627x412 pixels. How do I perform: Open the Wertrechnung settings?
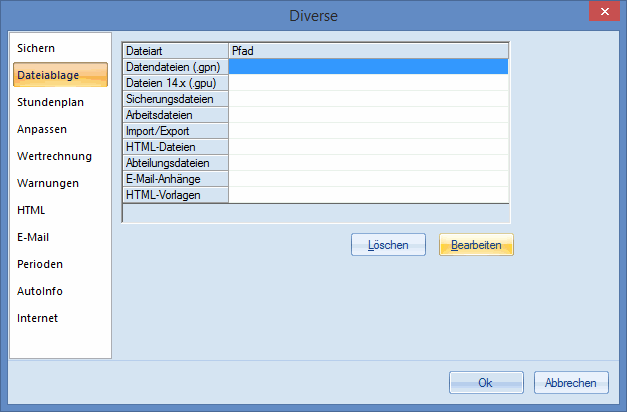tap(54, 156)
